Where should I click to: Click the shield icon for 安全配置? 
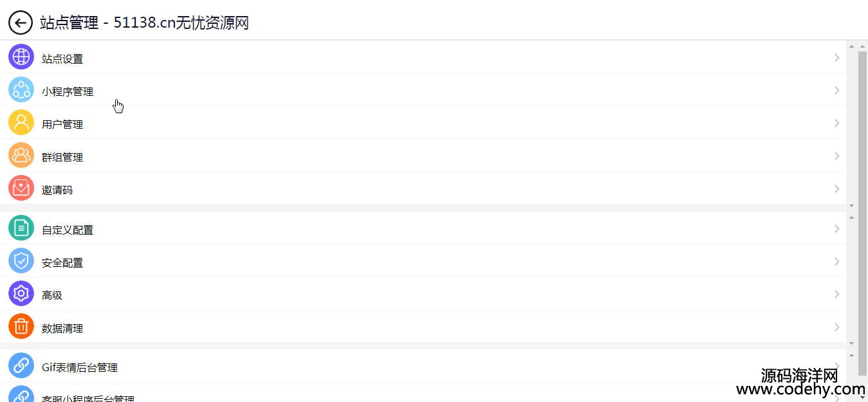21,260
